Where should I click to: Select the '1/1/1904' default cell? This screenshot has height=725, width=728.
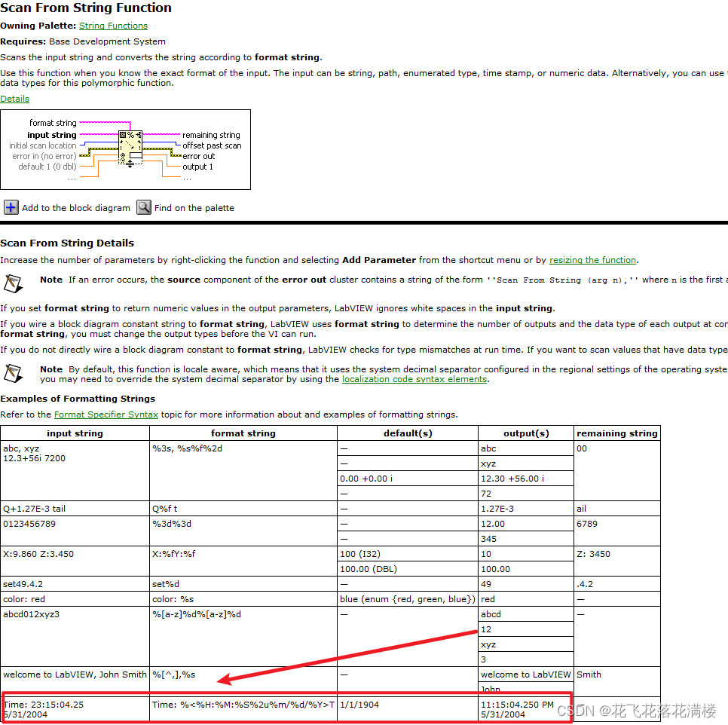[x=408, y=709]
